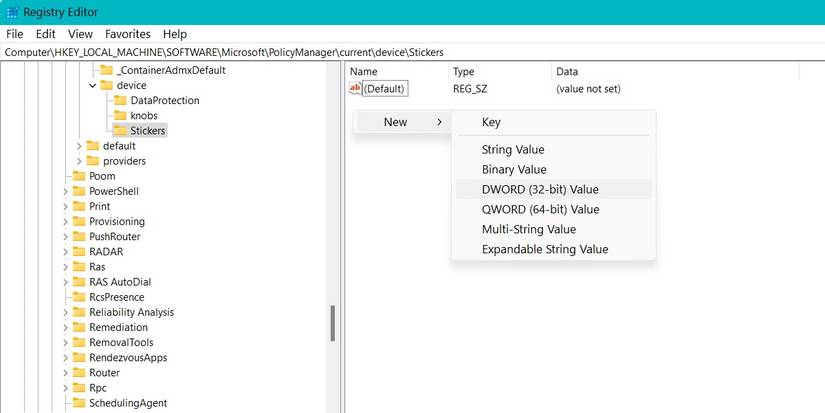Select the providers key label
This screenshot has width=825, height=413.
click(124, 161)
